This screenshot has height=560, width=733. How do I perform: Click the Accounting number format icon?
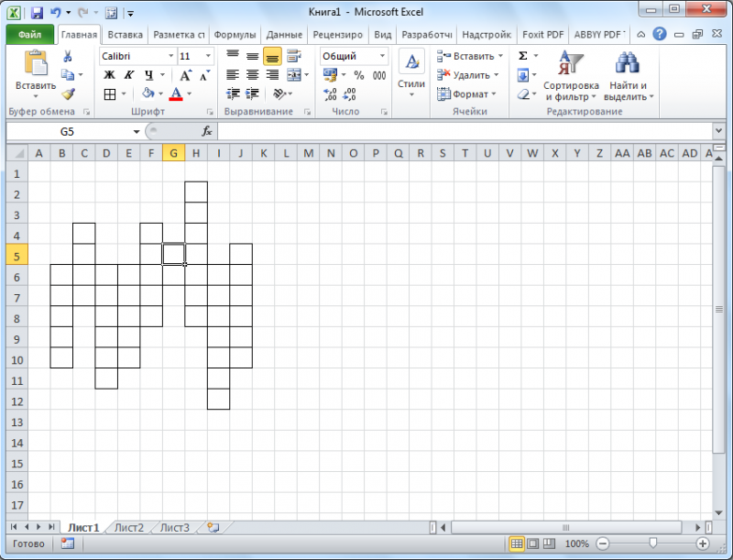tap(330, 75)
